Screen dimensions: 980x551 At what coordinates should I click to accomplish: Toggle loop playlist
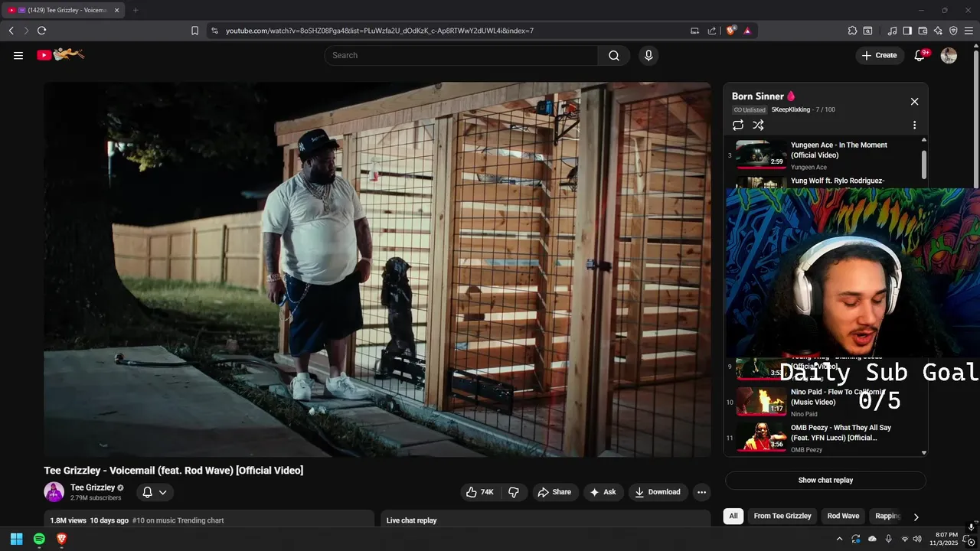pos(738,125)
